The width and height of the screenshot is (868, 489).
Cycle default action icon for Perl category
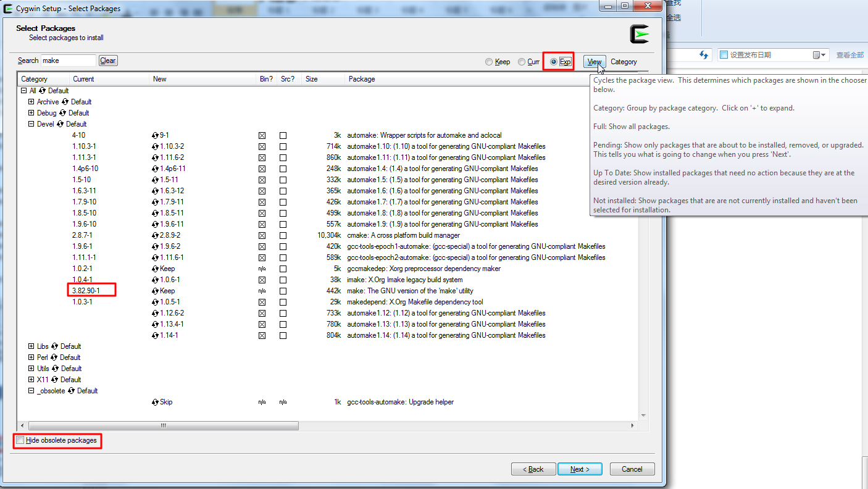tap(54, 357)
